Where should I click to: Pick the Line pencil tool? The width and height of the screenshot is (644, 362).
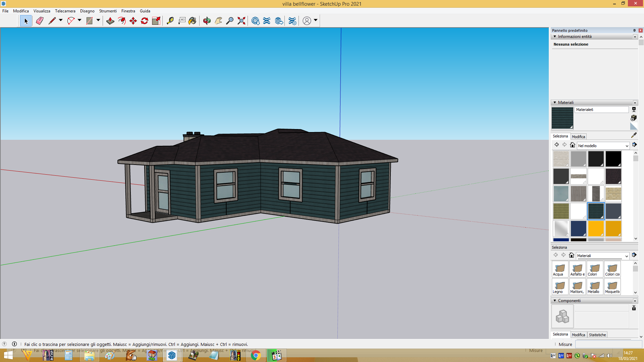click(52, 21)
